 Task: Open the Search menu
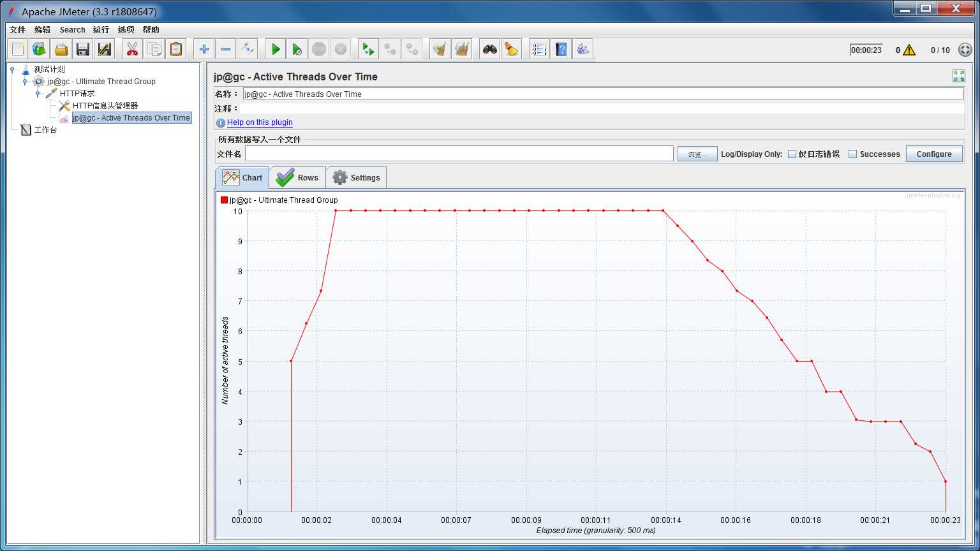[73, 29]
